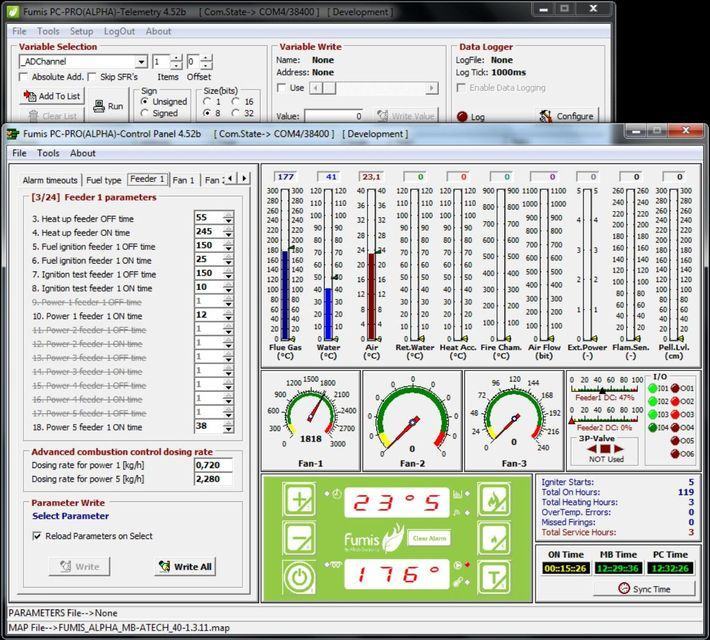Click Write All in Parameter Write
Image resolution: width=710 pixels, height=640 pixels.
185,567
